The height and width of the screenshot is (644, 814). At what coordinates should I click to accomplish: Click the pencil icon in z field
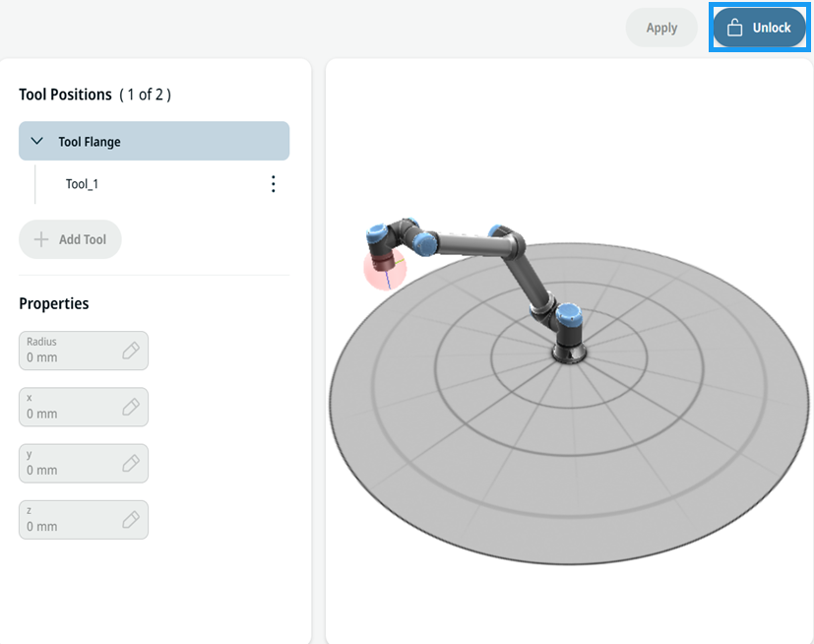tap(131, 519)
